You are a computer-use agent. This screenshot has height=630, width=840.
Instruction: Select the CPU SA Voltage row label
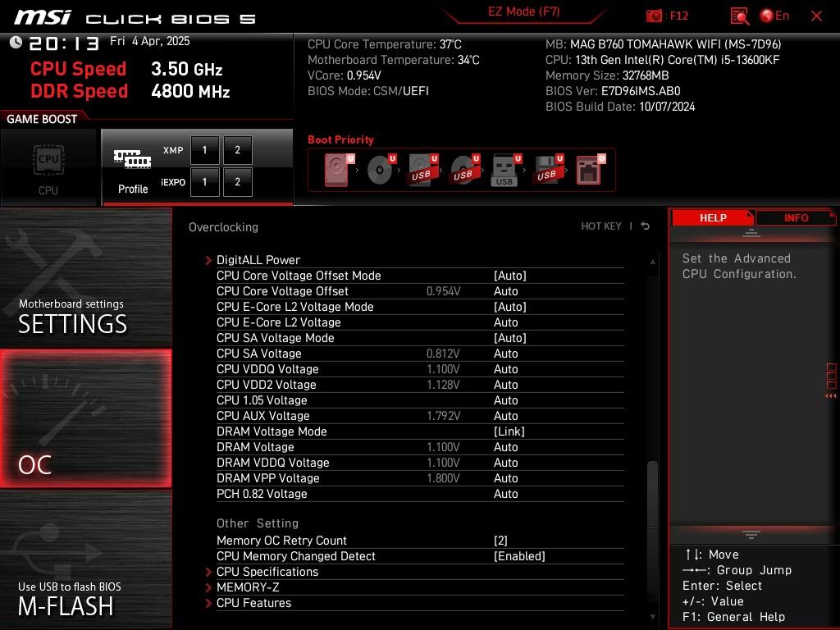click(x=258, y=354)
